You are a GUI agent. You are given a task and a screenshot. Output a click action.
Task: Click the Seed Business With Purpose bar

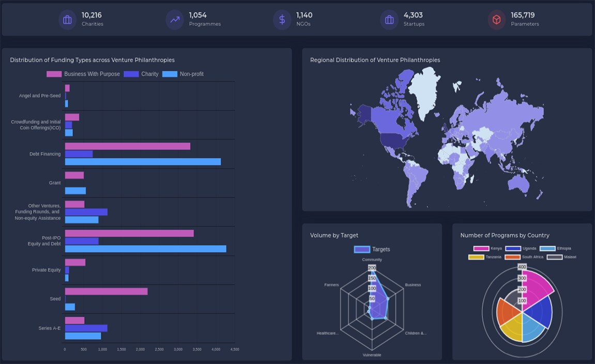[x=106, y=292]
